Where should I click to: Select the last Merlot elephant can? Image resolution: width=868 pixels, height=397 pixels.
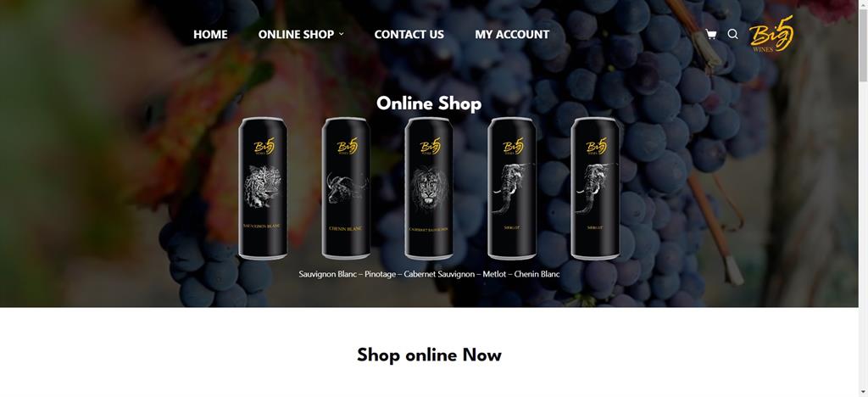[x=595, y=188]
